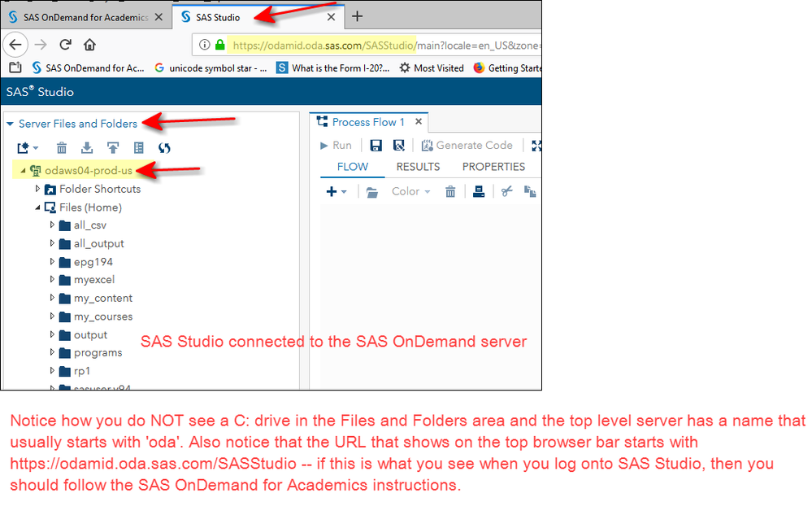This screenshot has height=515, width=812.
Task: Select the Process Flow 1 tab
Action: point(367,122)
